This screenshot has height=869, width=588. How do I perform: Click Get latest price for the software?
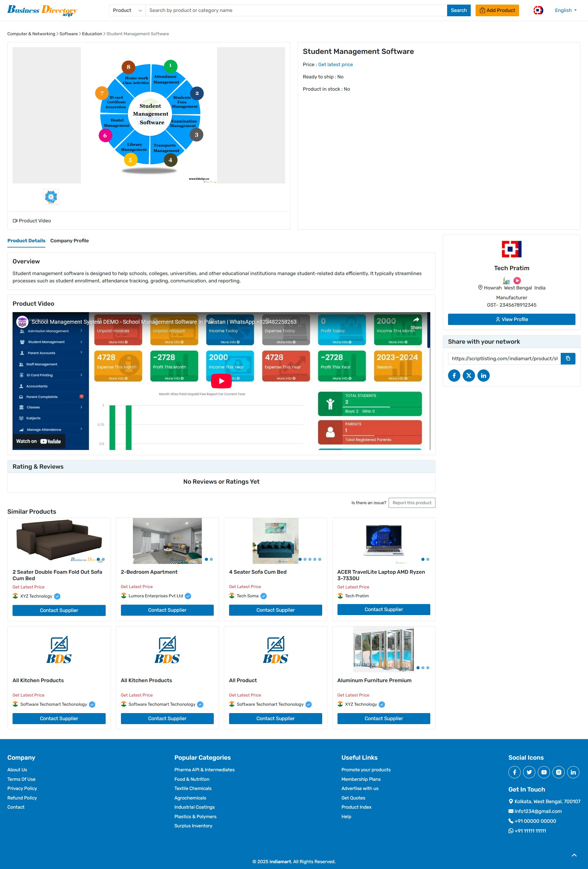335,64
